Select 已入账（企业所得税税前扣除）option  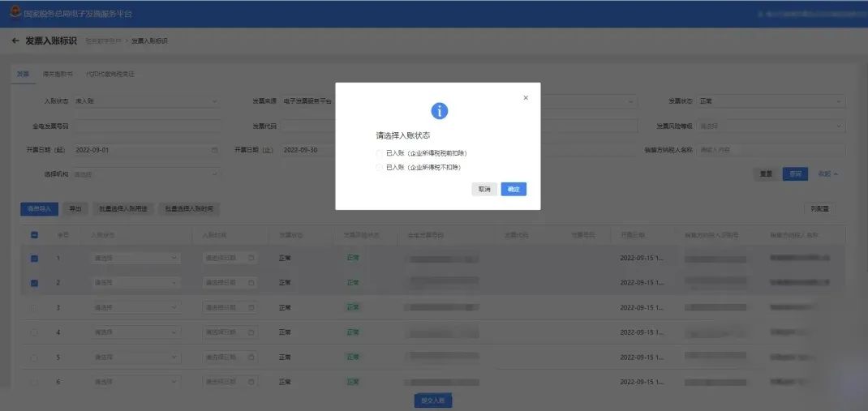click(x=380, y=153)
